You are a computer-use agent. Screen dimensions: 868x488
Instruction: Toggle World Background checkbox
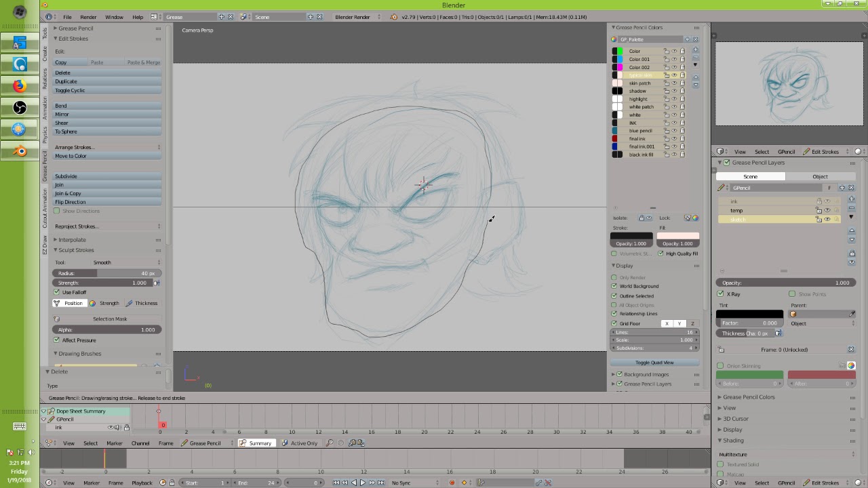[614, 286]
